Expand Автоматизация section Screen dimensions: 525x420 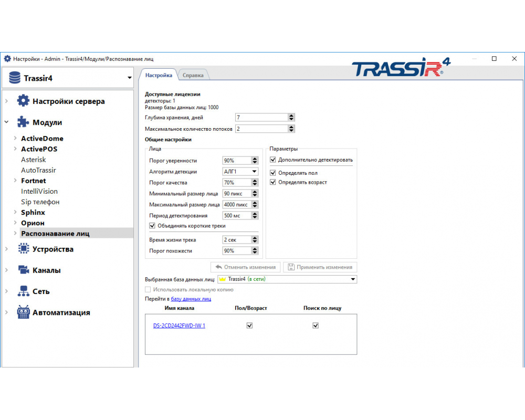click(7, 312)
